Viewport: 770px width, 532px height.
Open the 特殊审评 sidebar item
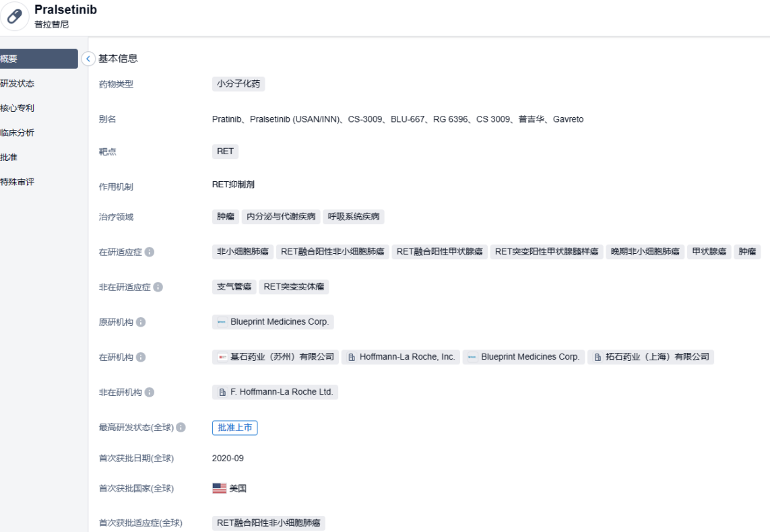(18, 182)
